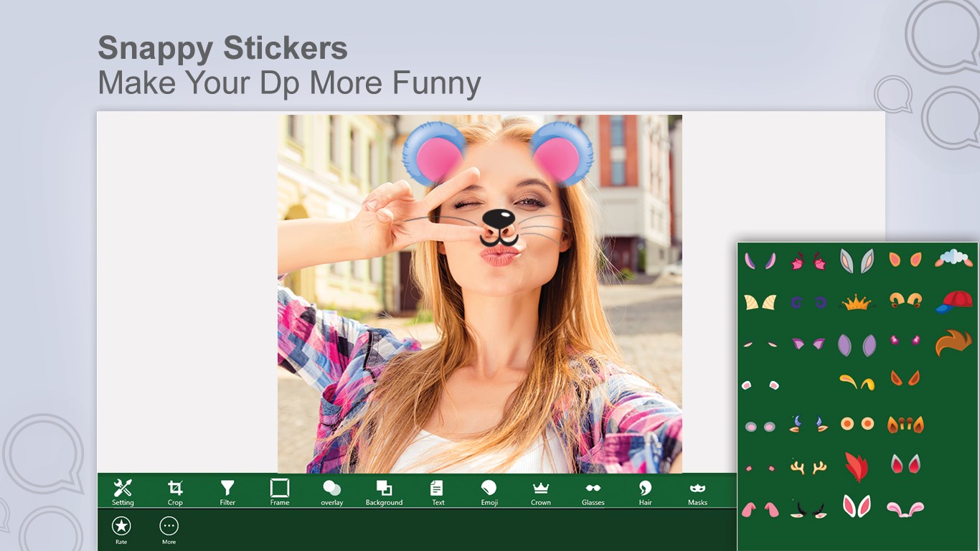Image resolution: width=980 pixels, height=551 pixels.
Task: Choose the gray round mouse ears sticker
Action: [x=760, y=426]
